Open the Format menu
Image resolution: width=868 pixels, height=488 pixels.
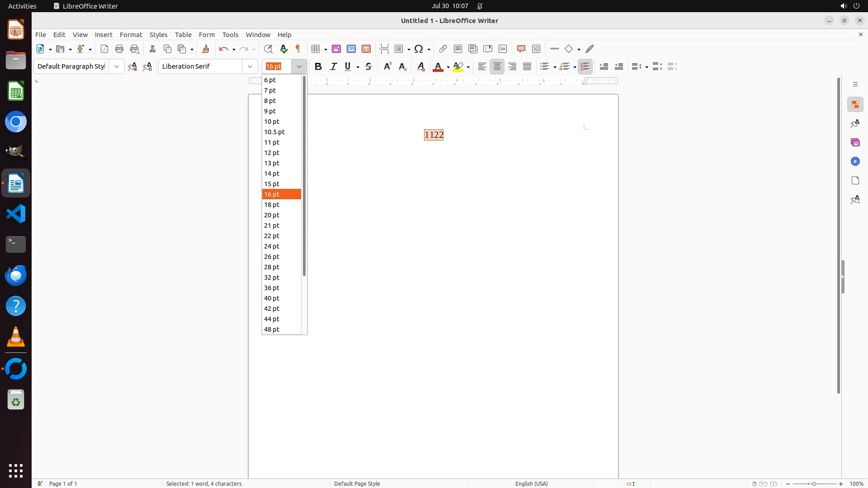pyautogui.click(x=131, y=35)
